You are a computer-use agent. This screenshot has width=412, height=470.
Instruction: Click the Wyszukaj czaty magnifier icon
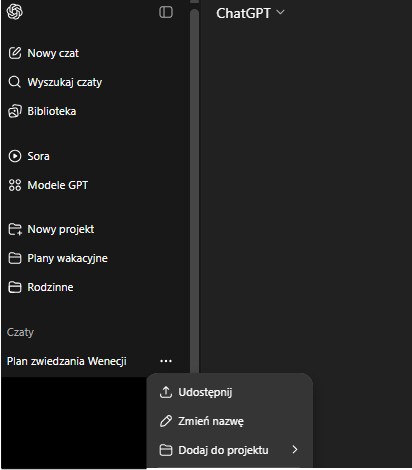click(x=14, y=82)
